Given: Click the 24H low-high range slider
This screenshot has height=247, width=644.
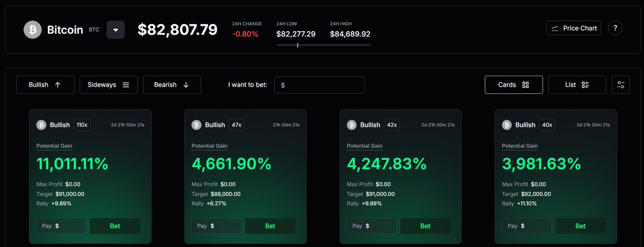Looking at the screenshot, I should coord(323,45).
